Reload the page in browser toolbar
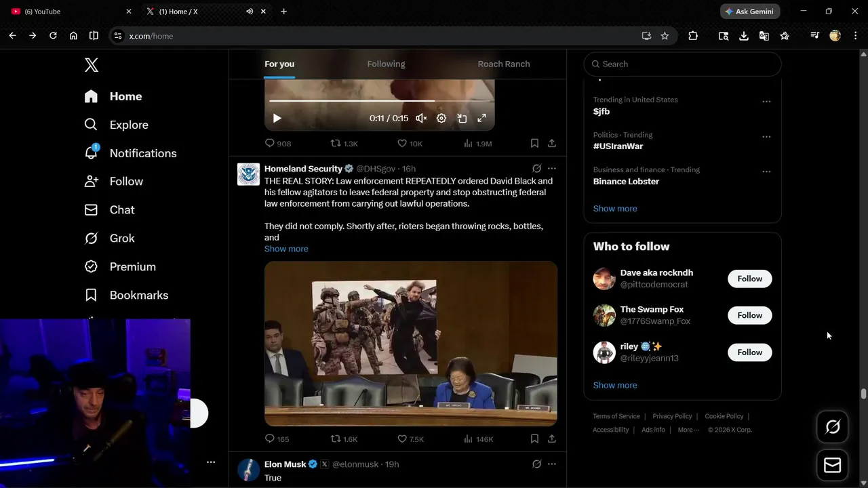Image resolution: width=868 pixels, height=488 pixels. [x=53, y=36]
